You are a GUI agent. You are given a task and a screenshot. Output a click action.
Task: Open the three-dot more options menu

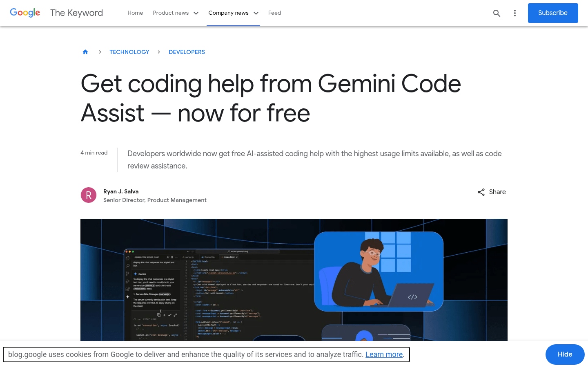click(514, 13)
